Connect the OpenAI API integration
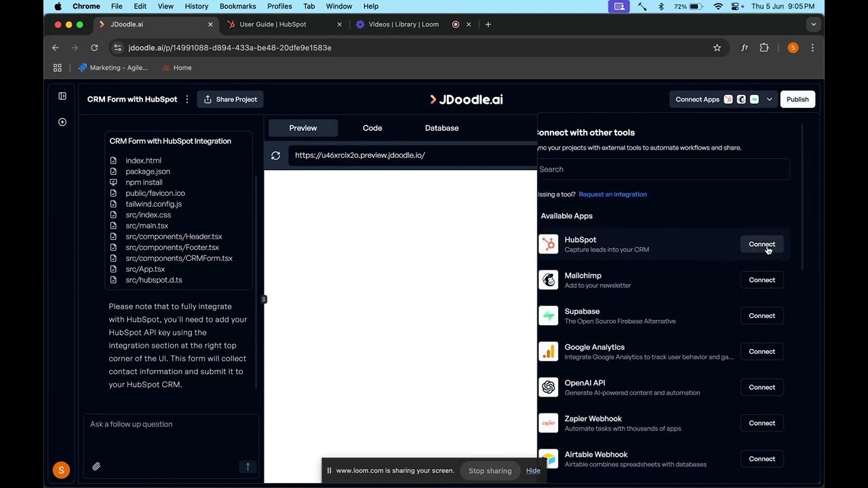This screenshot has height=488, width=868. click(x=762, y=387)
